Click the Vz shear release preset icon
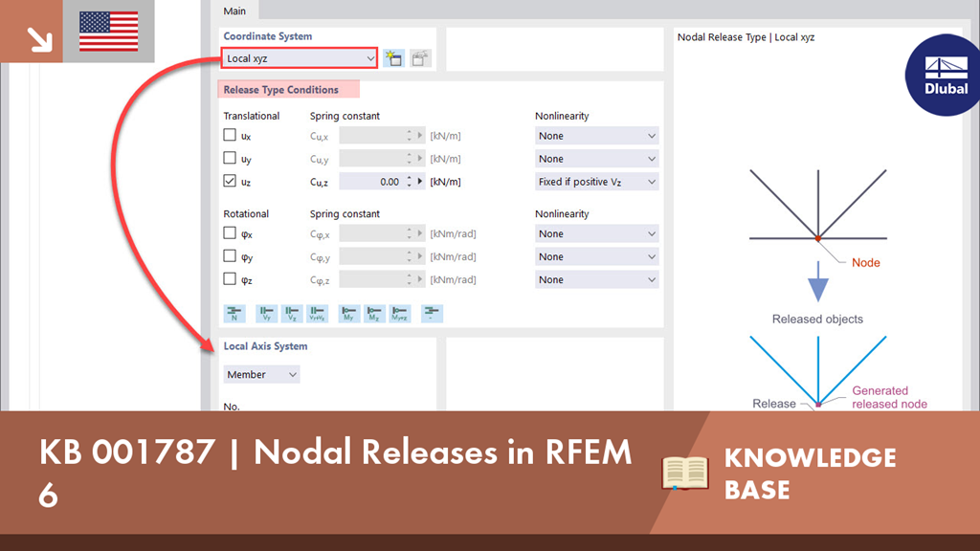Image resolution: width=980 pixels, height=551 pixels. point(292,313)
